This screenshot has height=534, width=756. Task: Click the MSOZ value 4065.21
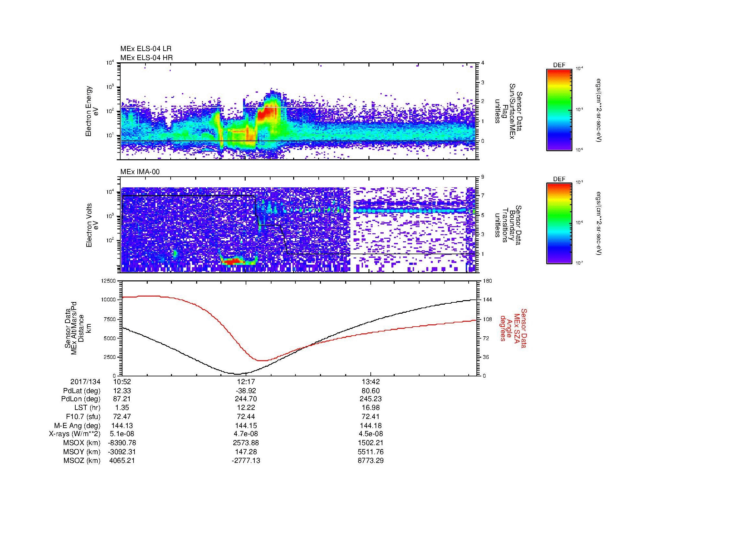[x=122, y=461]
